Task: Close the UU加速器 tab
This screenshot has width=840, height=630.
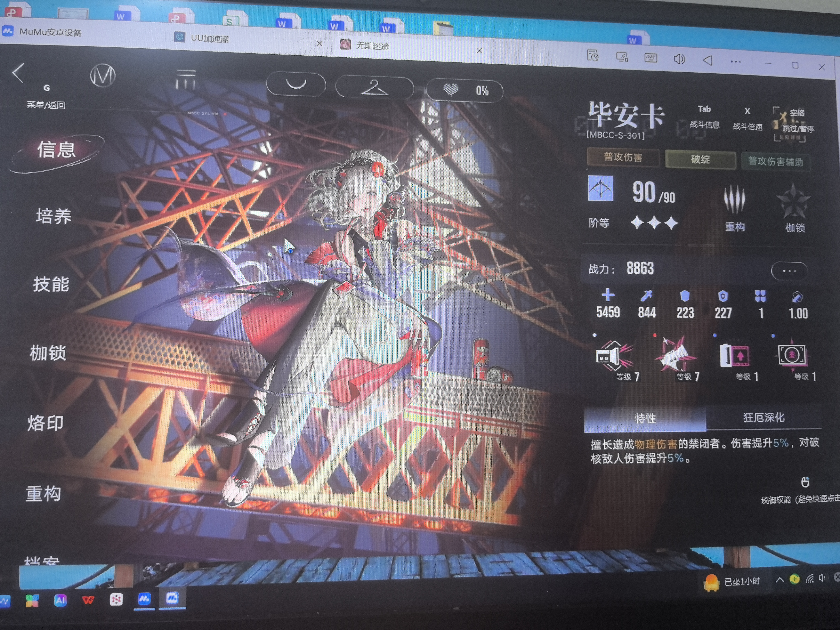Action: point(319,44)
